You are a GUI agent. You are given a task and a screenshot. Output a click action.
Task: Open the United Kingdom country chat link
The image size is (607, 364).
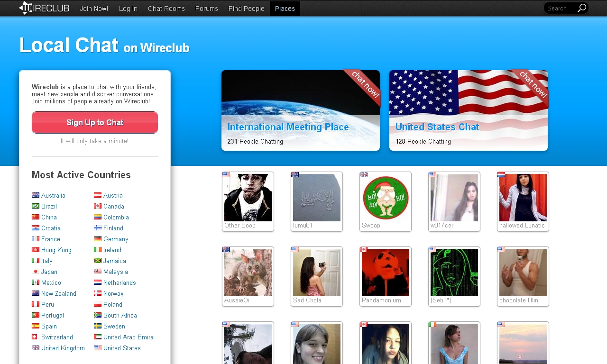click(62, 348)
